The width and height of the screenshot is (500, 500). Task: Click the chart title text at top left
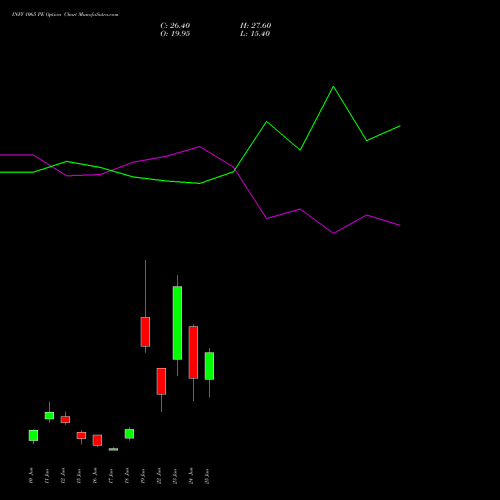[x=65, y=15]
